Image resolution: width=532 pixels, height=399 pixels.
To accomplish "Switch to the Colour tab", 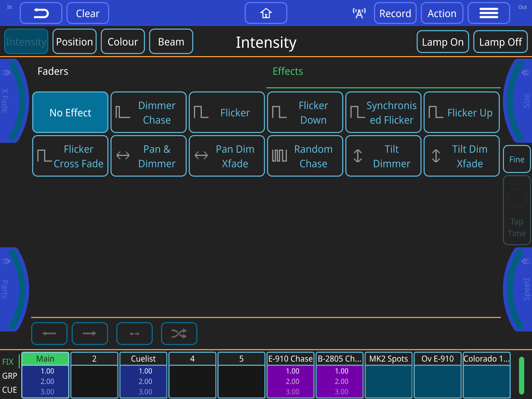I will (x=123, y=41).
